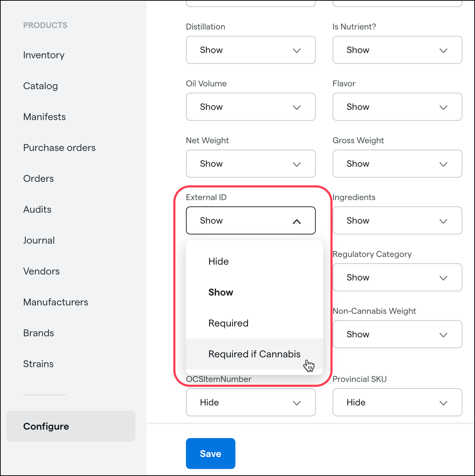Navigate to the Strains section
Image resolution: width=475 pixels, height=476 pixels.
point(38,364)
